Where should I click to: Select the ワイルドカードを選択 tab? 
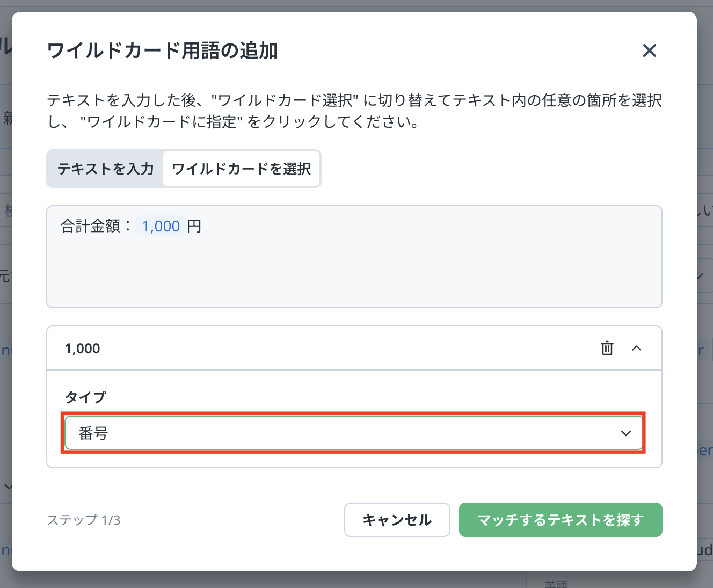coord(241,169)
